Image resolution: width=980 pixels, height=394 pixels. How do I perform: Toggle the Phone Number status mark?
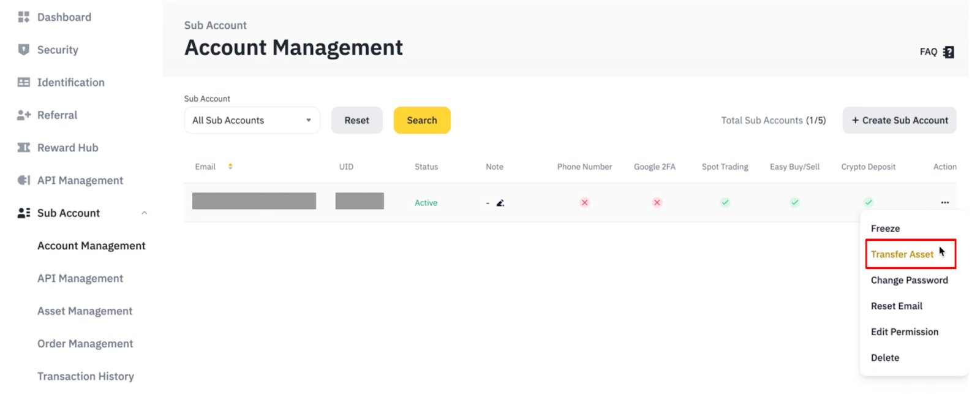coord(584,203)
